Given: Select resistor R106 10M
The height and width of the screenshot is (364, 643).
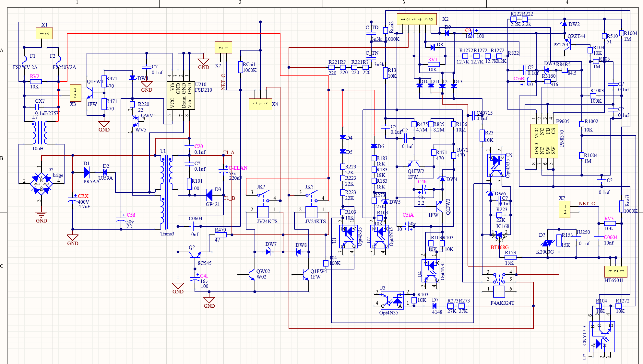Looking at the screenshot, I should pyautogui.click(x=454, y=124).
